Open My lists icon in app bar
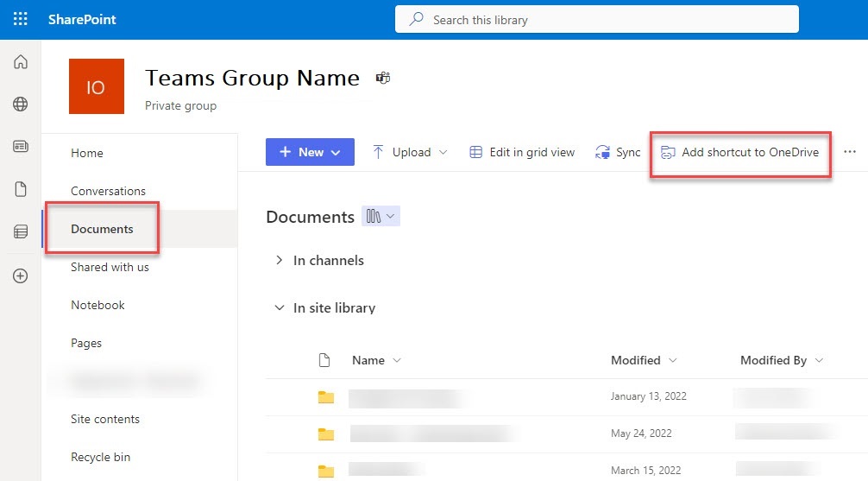This screenshot has height=481, width=868. (x=21, y=231)
